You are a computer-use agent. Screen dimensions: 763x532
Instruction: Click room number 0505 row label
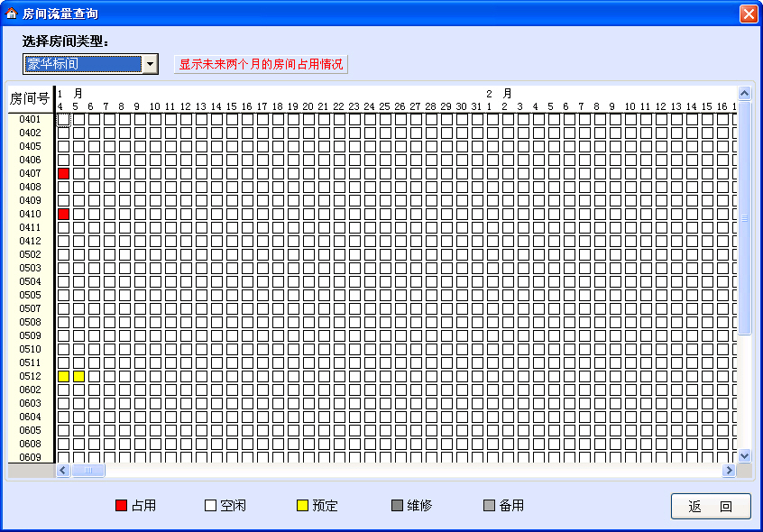point(30,295)
